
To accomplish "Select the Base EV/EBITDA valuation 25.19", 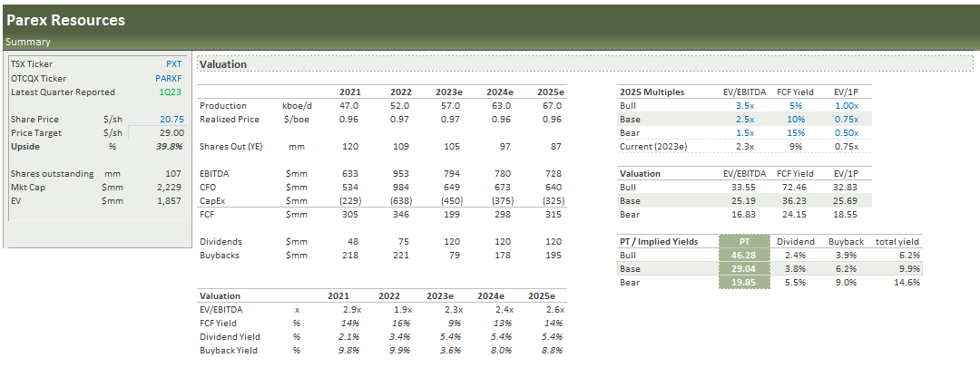I will 743,201.
